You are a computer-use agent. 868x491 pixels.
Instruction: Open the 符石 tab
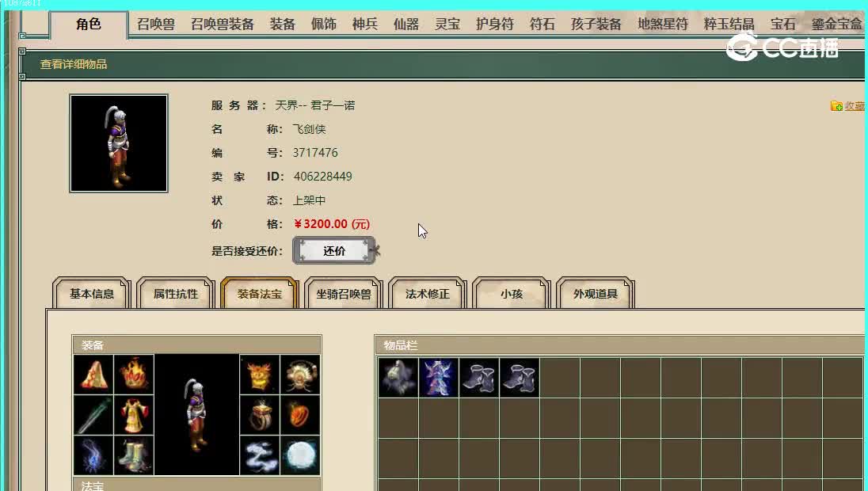pos(542,25)
